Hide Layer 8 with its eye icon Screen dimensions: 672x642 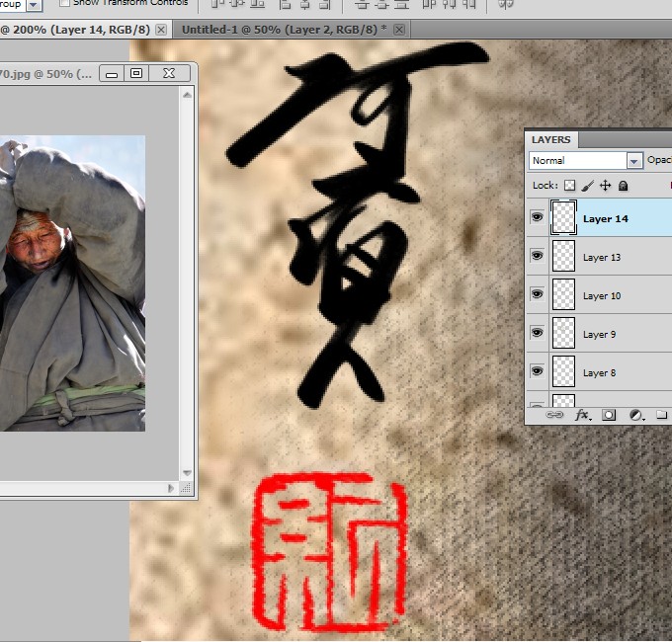pyautogui.click(x=537, y=371)
